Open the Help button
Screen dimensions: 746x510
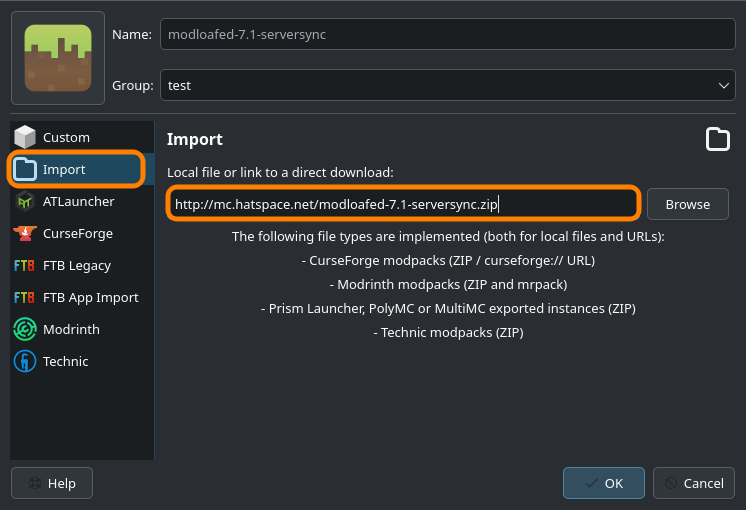pyautogui.click(x=52, y=483)
